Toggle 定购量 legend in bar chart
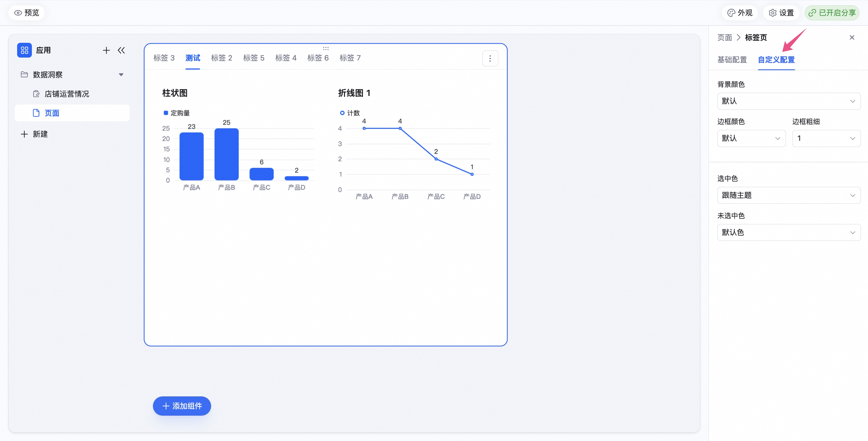Viewport: 868px width, 441px height. tap(177, 113)
